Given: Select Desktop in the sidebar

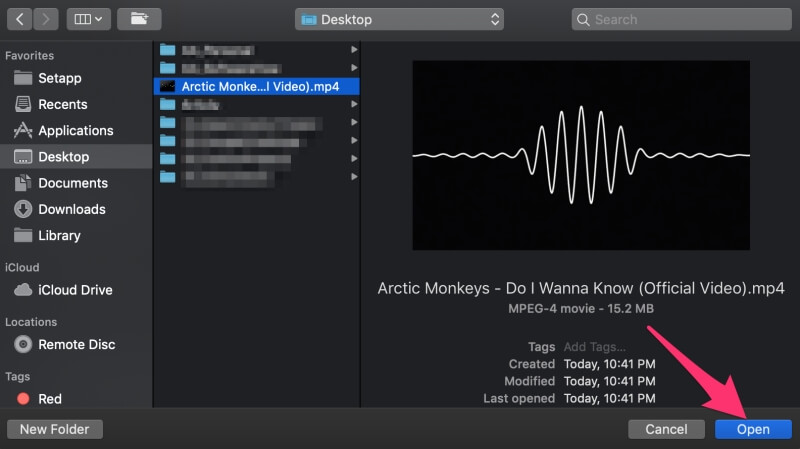Looking at the screenshot, I should coord(77,157).
